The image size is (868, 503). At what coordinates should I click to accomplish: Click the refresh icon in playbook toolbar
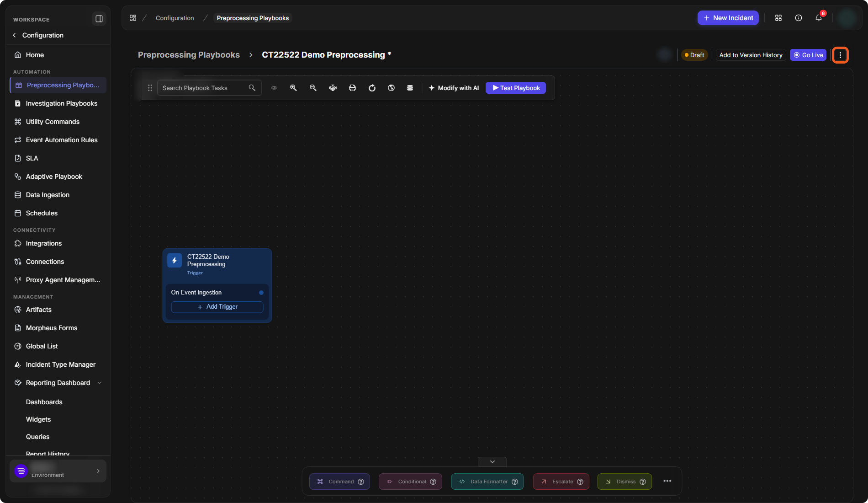coord(372,88)
